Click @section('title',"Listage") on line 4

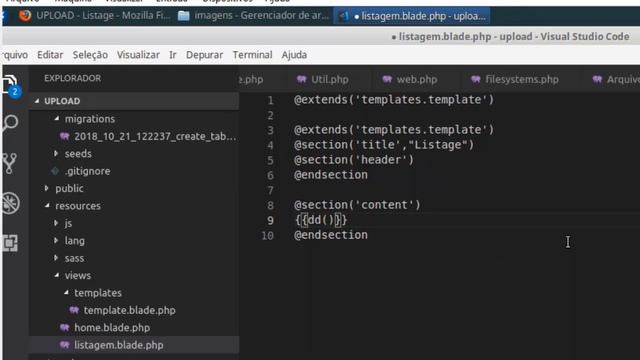(384, 144)
